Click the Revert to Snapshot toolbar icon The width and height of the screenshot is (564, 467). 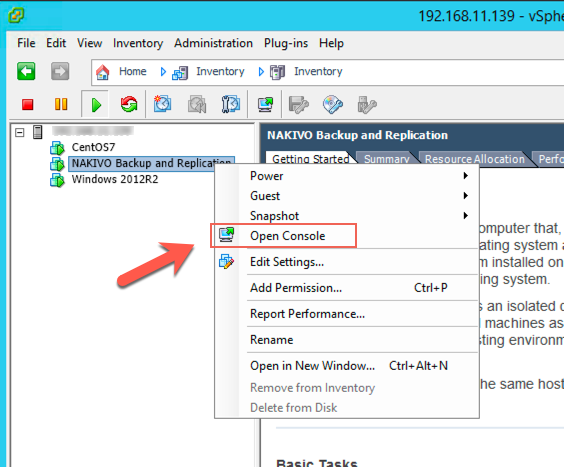coord(197,104)
